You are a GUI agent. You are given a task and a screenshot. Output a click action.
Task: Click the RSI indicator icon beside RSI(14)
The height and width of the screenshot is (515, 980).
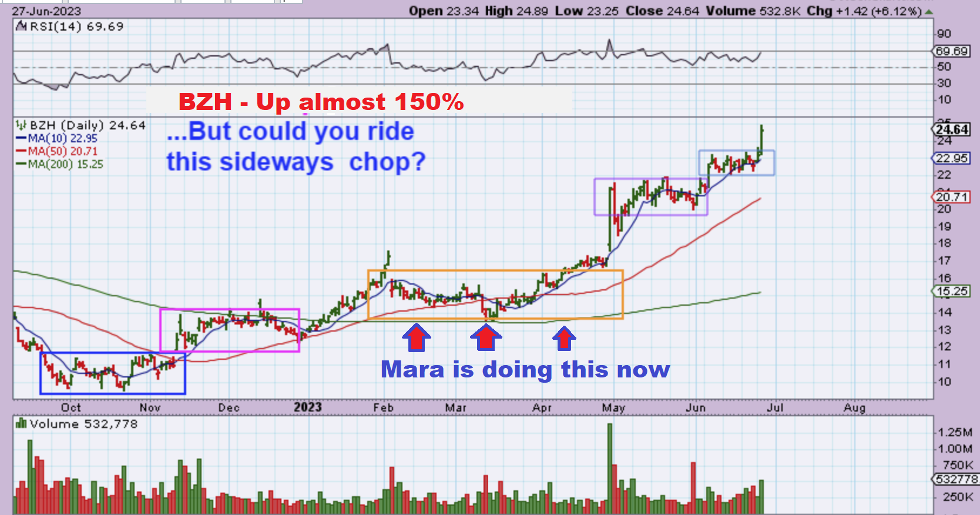click(21, 26)
